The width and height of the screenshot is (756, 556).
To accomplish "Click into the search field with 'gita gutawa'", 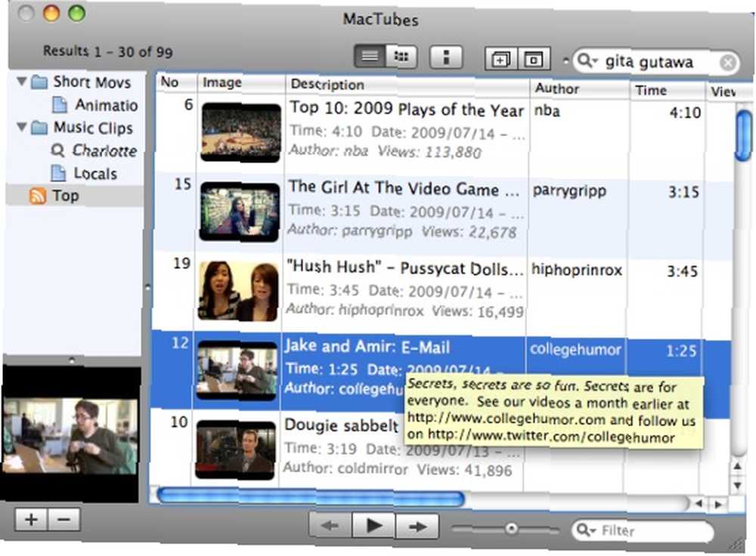I will [656, 62].
